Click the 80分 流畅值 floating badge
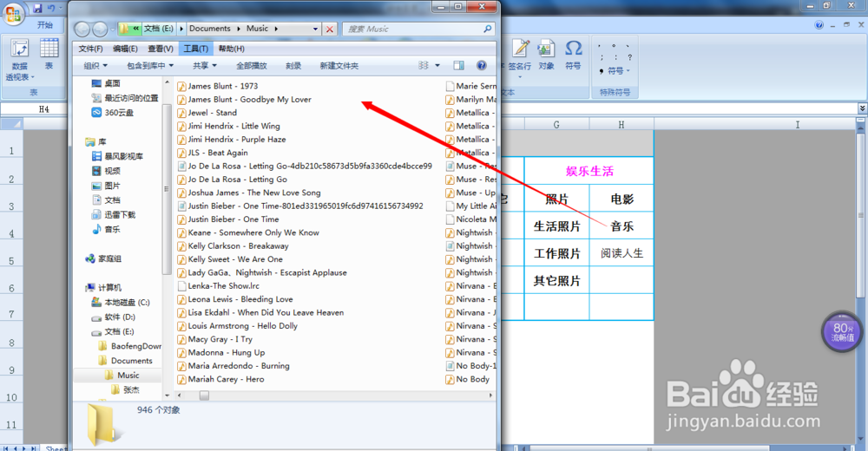Screen dimensions: 868x451 [x=843, y=332]
